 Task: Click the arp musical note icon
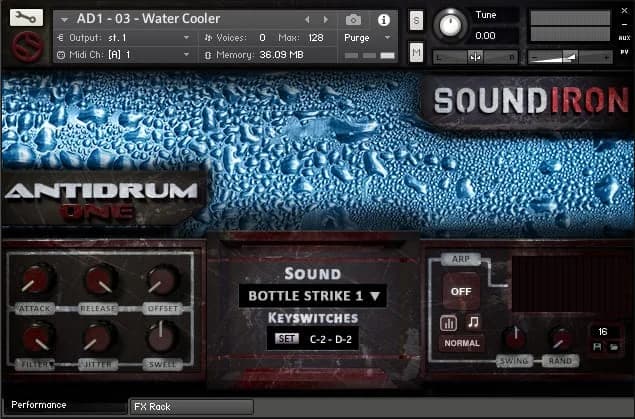[x=473, y=322]
